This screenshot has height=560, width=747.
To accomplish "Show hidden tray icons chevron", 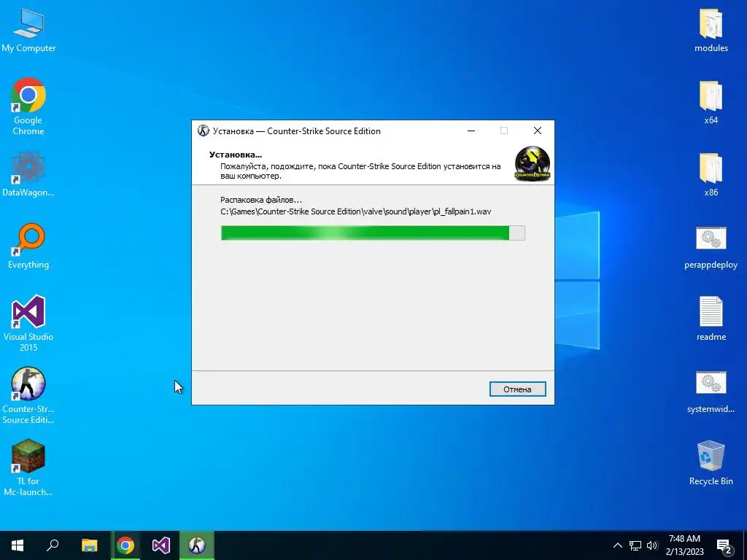I will pos(617,545).
